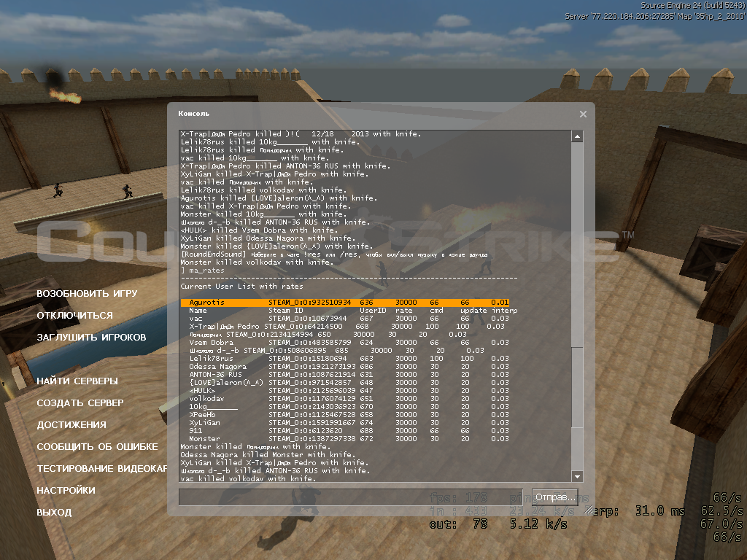Click Steam ID STEAM_0:0:2143036923 in rates list

pos(312,407)
